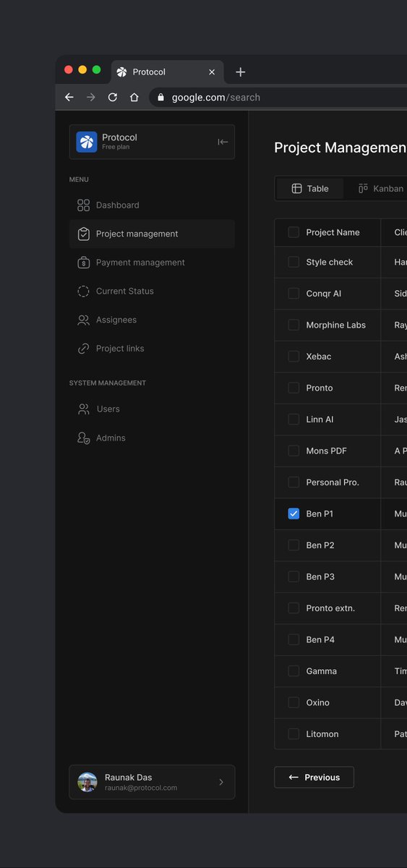Image resolution: width=407 pixels, height=868 pixels.
Task: Check the Xebac row checkbox
Action: (294, 357)
